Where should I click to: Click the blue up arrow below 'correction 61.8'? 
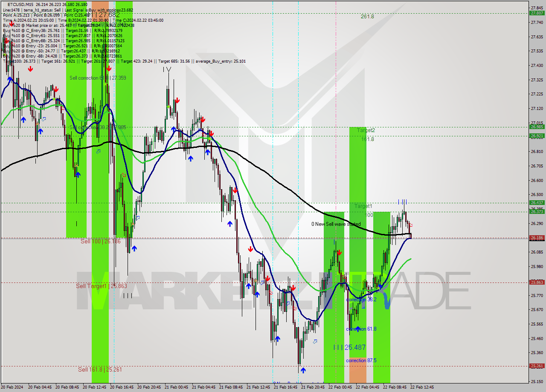coord(357,329)
